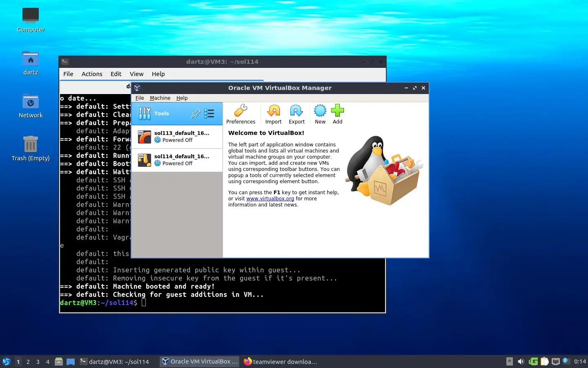Click the terminal window title bar icon
This screenshot has width=588, height=368.
[65, 62]
